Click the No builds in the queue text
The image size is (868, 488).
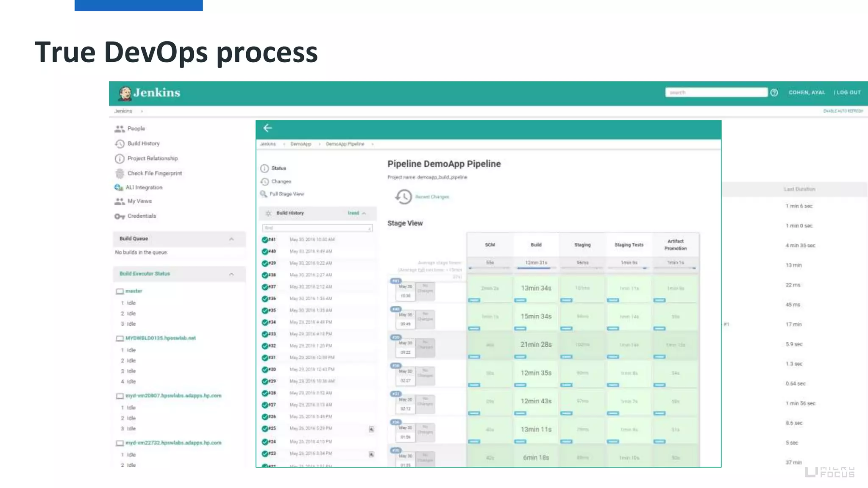pos(141,252)
